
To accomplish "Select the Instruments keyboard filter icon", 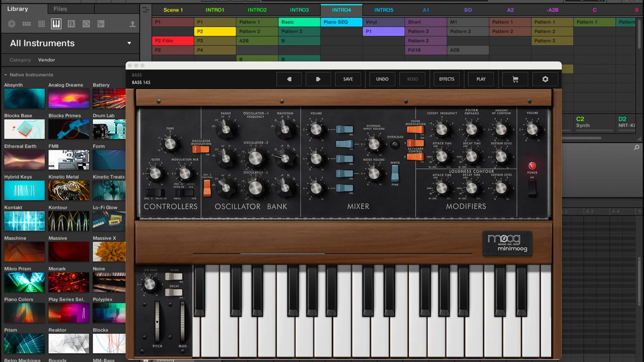I will coord(56,24).
